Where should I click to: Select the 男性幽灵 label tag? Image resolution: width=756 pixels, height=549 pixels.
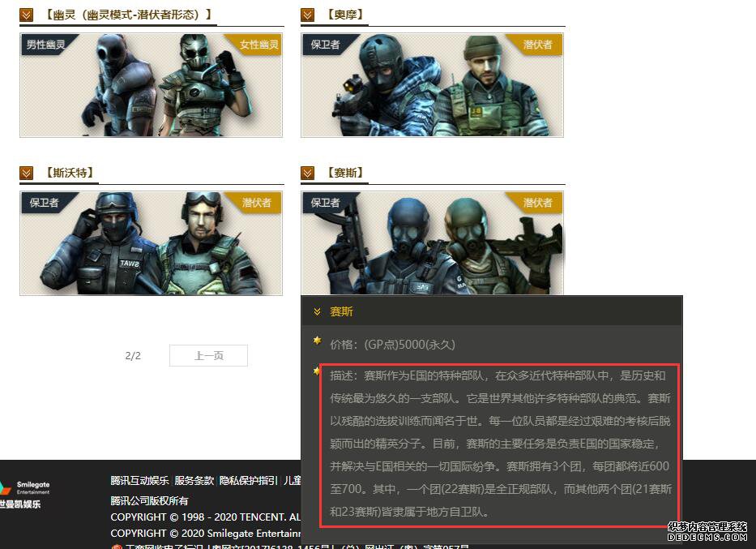(x=47, y=45)
